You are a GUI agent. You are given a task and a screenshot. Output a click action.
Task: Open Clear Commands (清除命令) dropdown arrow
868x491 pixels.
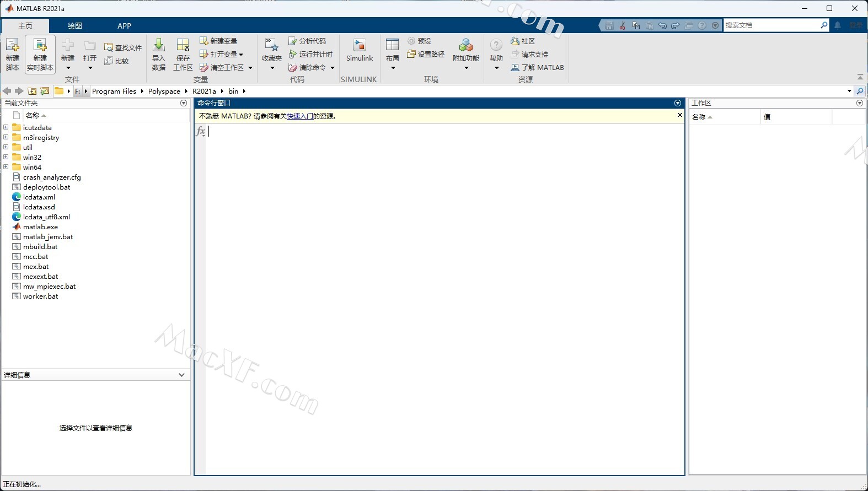tap(333, 68)
